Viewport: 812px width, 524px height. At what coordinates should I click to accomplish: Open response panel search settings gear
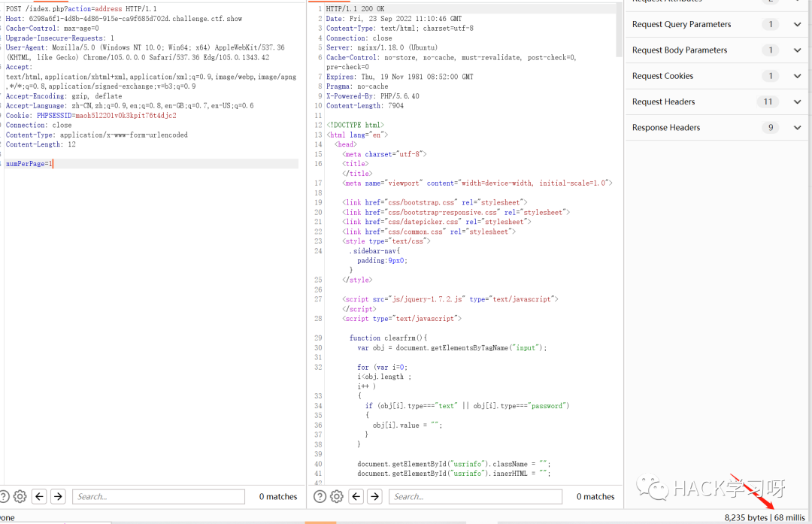[337, 496]
